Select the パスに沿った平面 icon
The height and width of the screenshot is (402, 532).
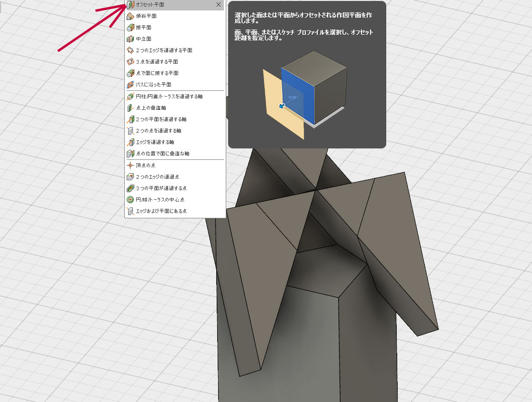point(130,85)
